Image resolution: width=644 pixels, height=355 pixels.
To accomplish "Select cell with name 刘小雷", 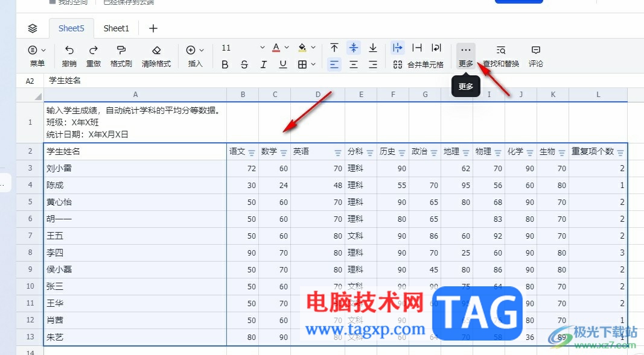I will pos(135,169).
